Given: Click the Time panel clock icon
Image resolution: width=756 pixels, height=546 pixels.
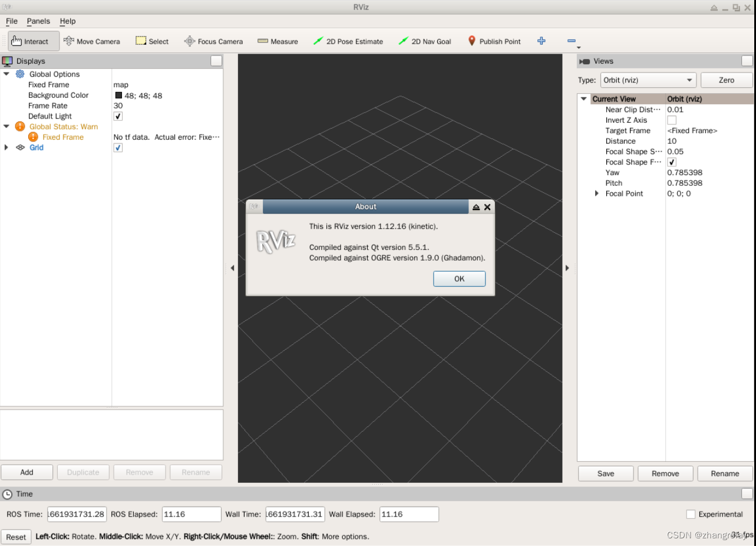Looking at the screenshot, I should pos(8,494).
